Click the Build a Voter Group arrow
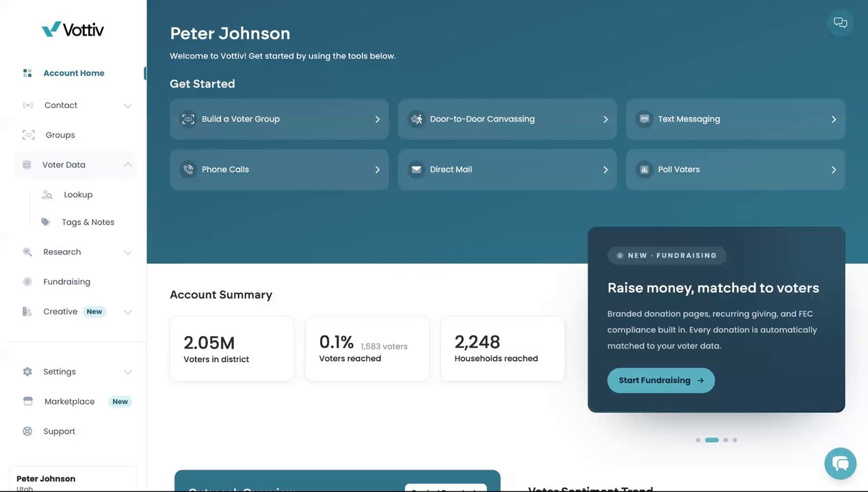This screenshot has width=868, height=492. pos(377,120)
